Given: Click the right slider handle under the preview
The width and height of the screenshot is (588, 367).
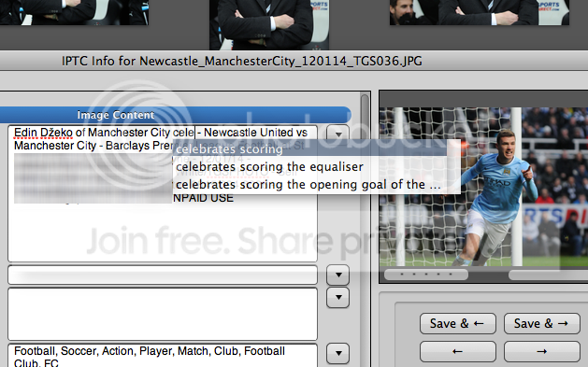Looking at the screenshot, I should click(x=548, y=275).
